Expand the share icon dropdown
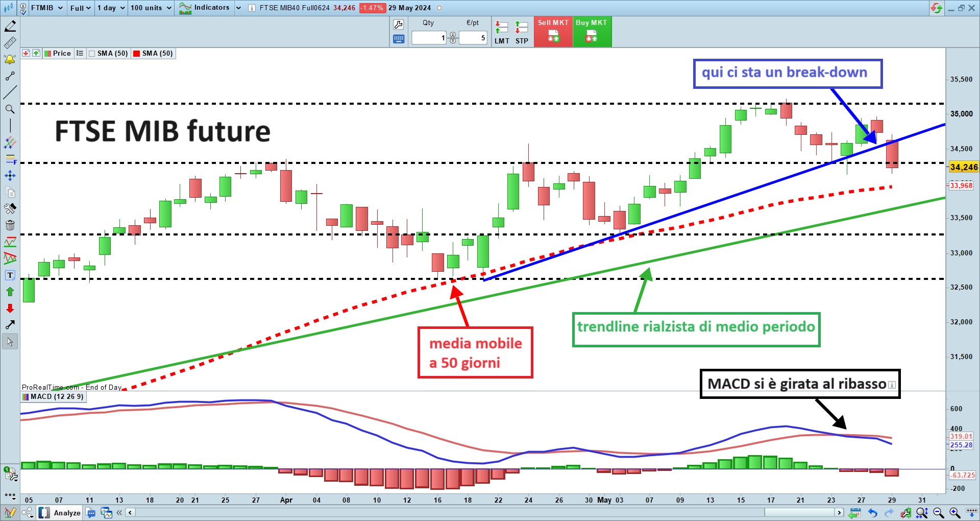Screen dimensions: 980x521 coord(27,513)
